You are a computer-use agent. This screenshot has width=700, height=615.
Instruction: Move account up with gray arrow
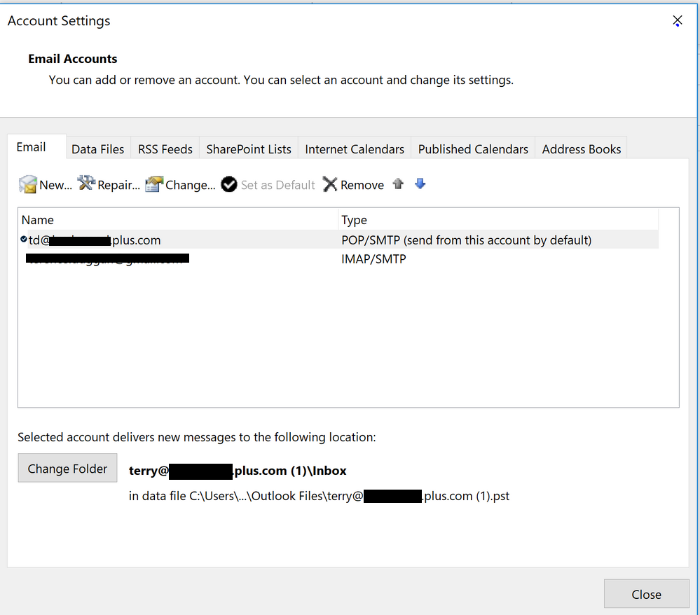[398, 184]
